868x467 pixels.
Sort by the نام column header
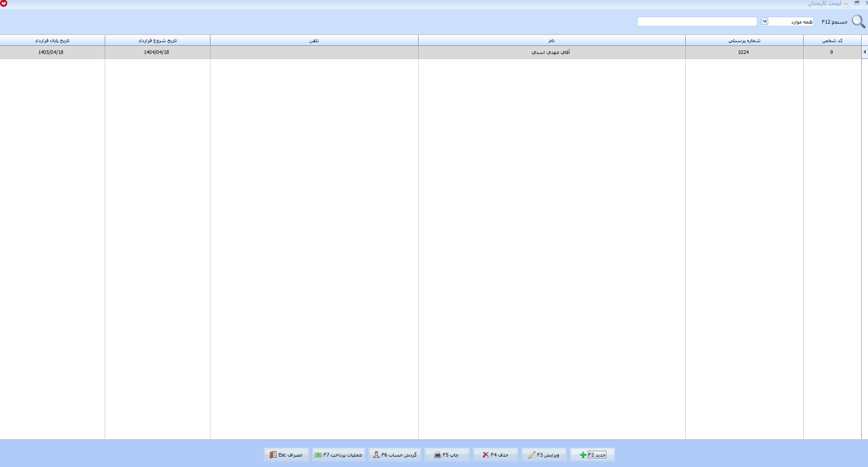551,40
